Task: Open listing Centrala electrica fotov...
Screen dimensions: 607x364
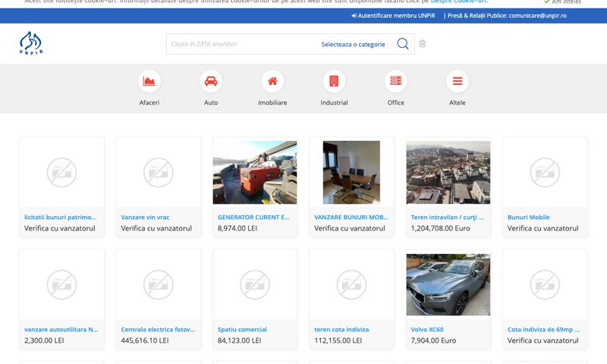Action: [x=158, y=330]
